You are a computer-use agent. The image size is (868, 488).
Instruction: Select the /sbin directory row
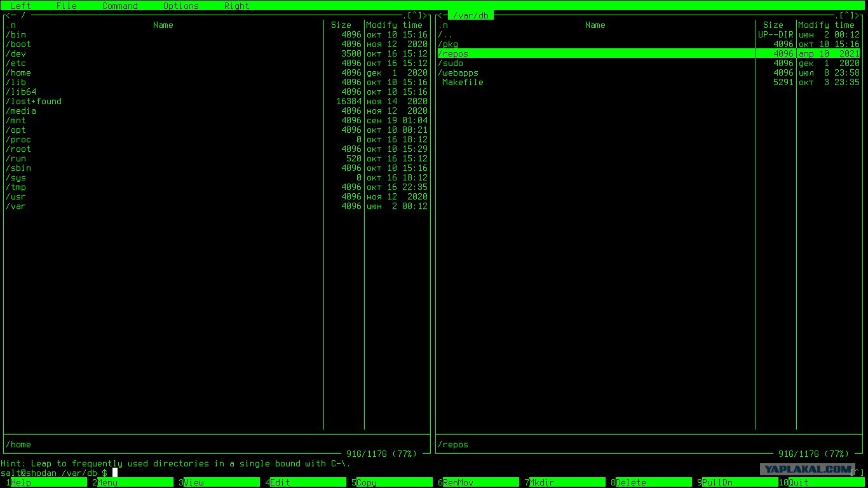point(216,168)
